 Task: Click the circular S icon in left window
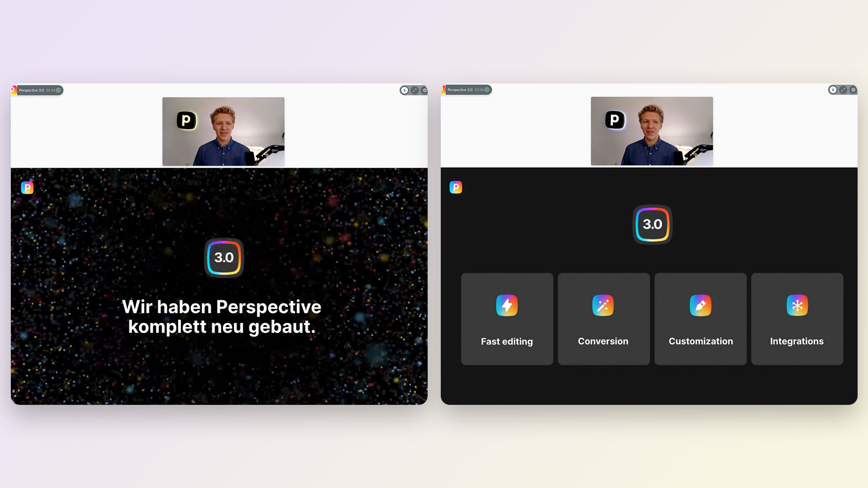(x=405, y=90)
